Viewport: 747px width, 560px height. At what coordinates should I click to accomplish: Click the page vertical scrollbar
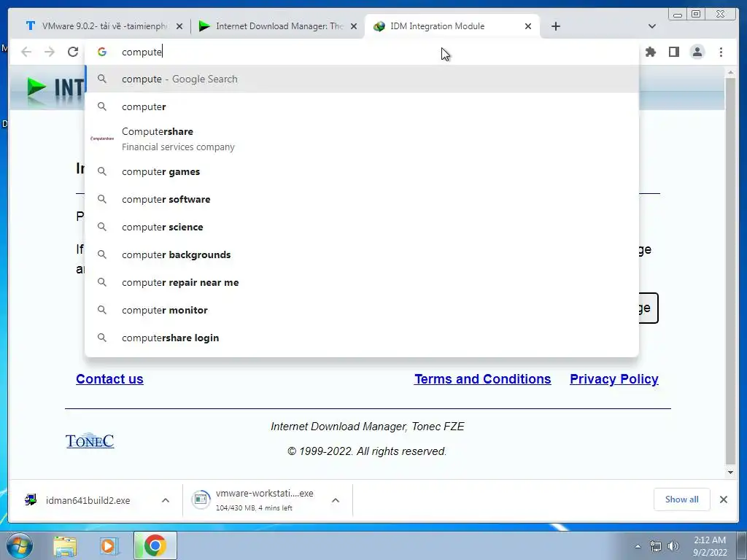coord(730,271)
